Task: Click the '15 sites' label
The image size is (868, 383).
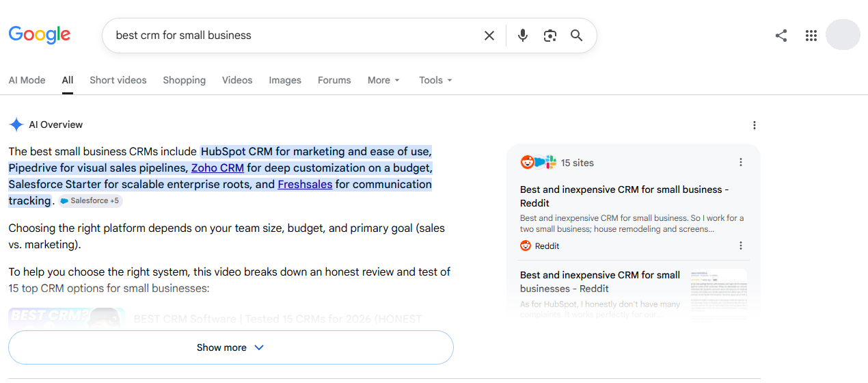Action: [x=578, y=163]
